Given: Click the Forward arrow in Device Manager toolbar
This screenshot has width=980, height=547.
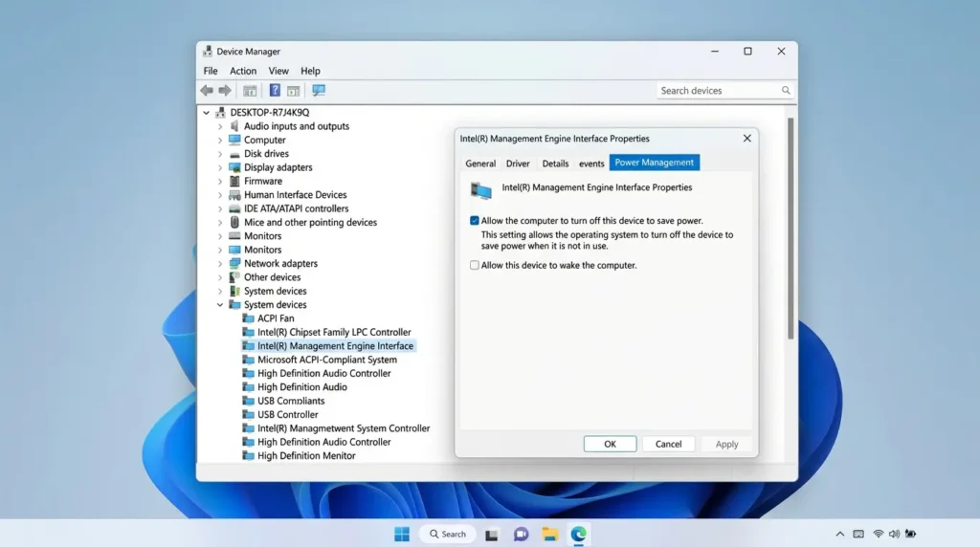Looking at the screenshot, I should 225,91.
